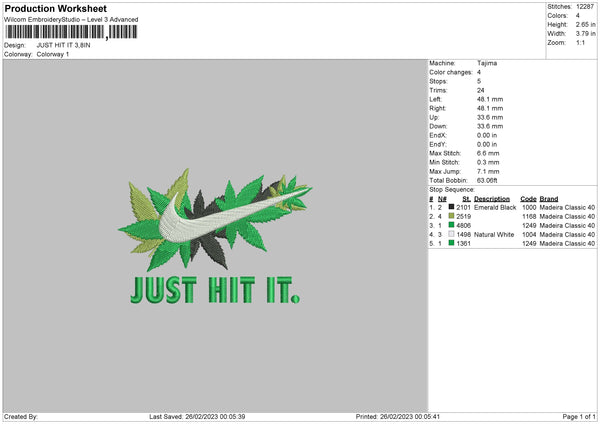600x424 pixels.
Task: Click thread code 1000
Action: pos(529,207)
